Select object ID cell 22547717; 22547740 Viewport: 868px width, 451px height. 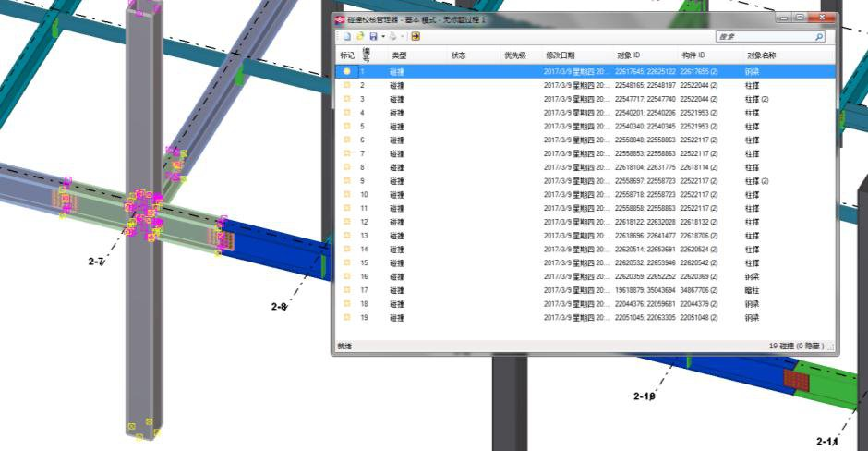tap(645, 99)
